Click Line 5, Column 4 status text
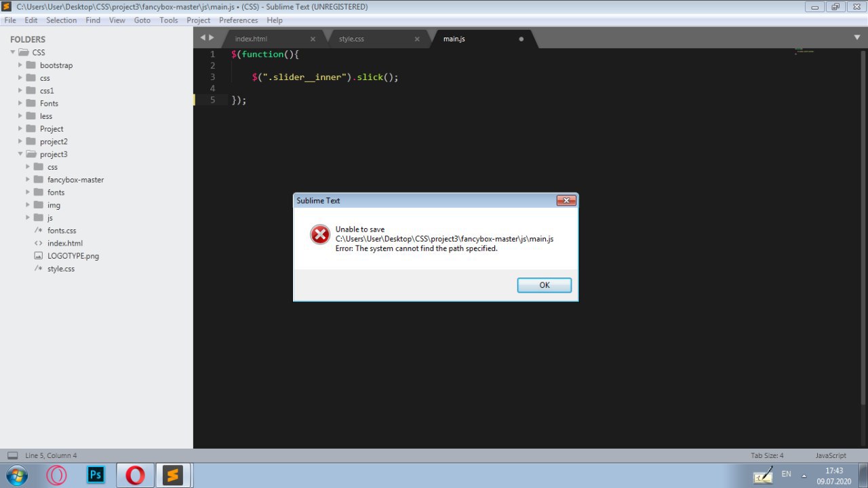 coord(51,455)
